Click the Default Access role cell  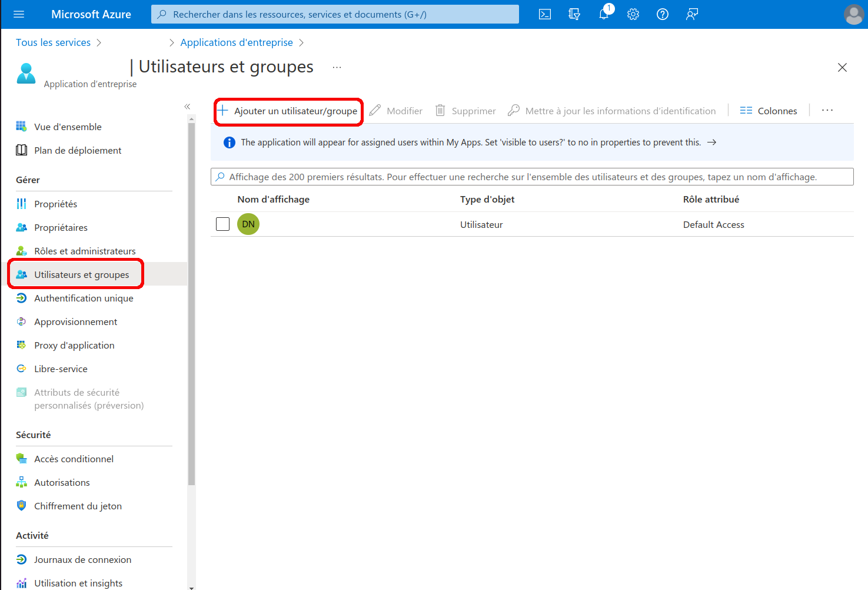click(x=713, y=224)
